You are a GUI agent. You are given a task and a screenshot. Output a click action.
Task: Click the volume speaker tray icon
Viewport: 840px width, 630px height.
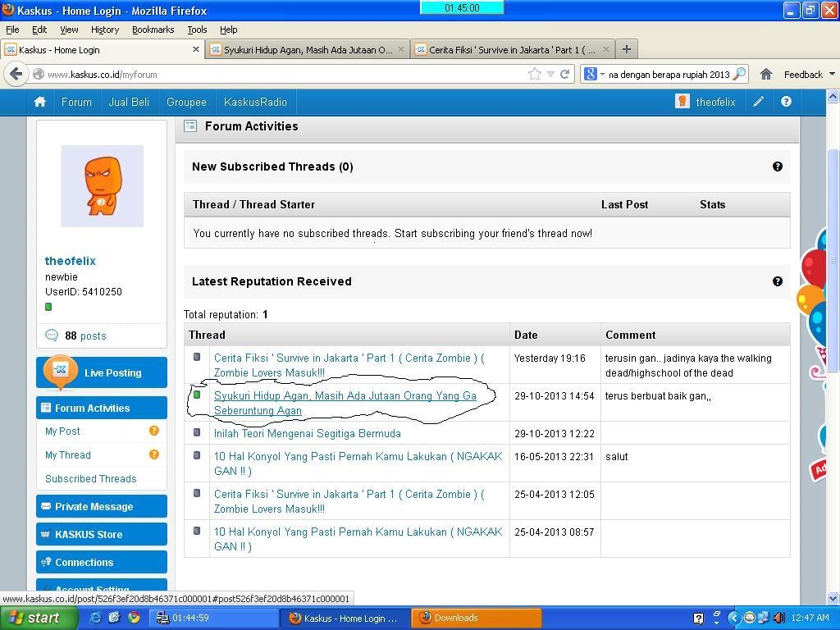(x=778, y=618)
